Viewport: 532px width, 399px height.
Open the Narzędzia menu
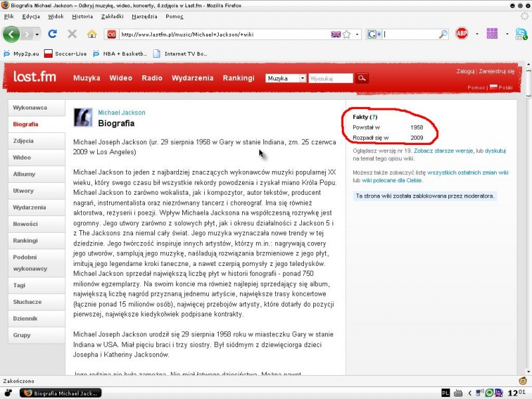coord(144,16)
